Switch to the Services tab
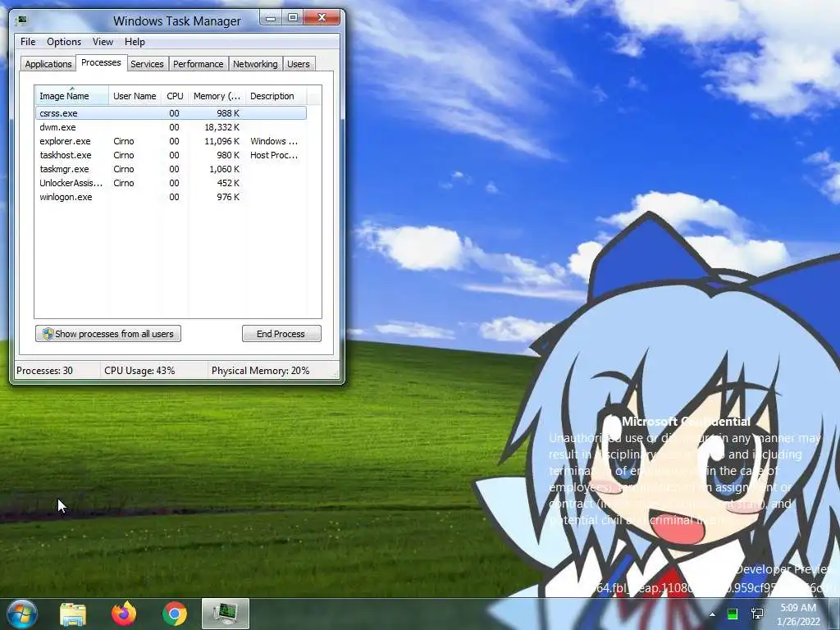This screenshot has height=630, width=840. [147, 64]
